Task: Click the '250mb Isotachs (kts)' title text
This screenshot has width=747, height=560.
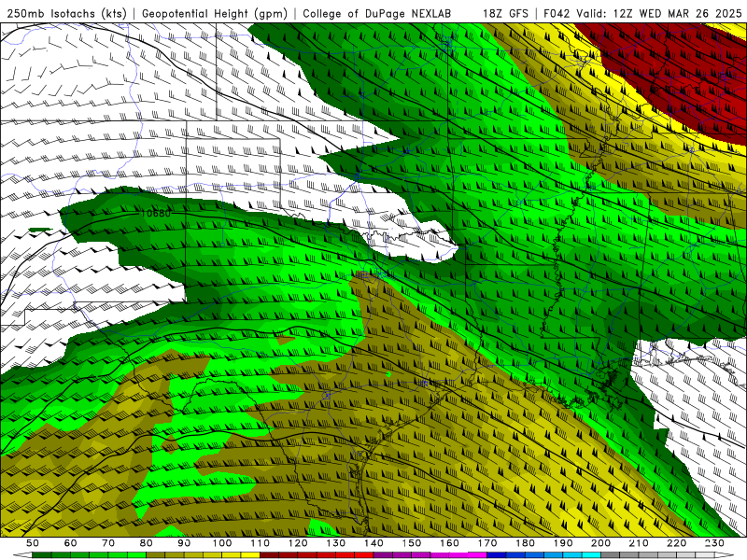Action: tap(66, 14)
